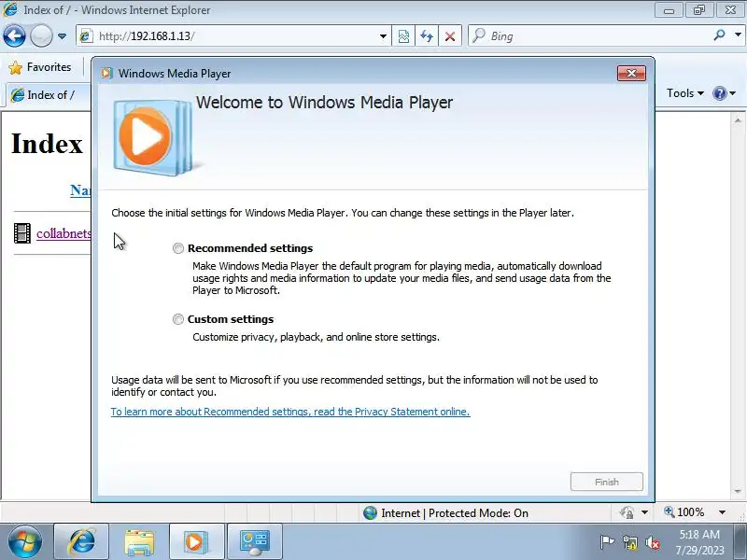
Task: Click the page icon in the address bar
Action: [86, 36]
